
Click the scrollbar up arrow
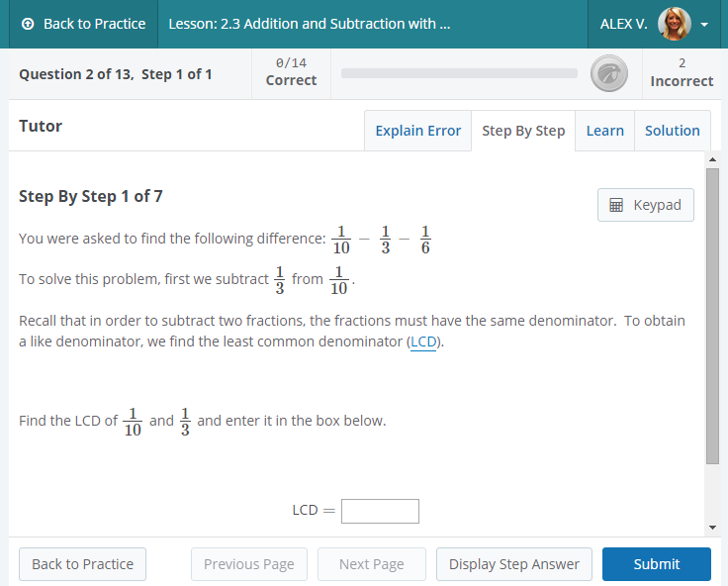(x=712, y=159)
